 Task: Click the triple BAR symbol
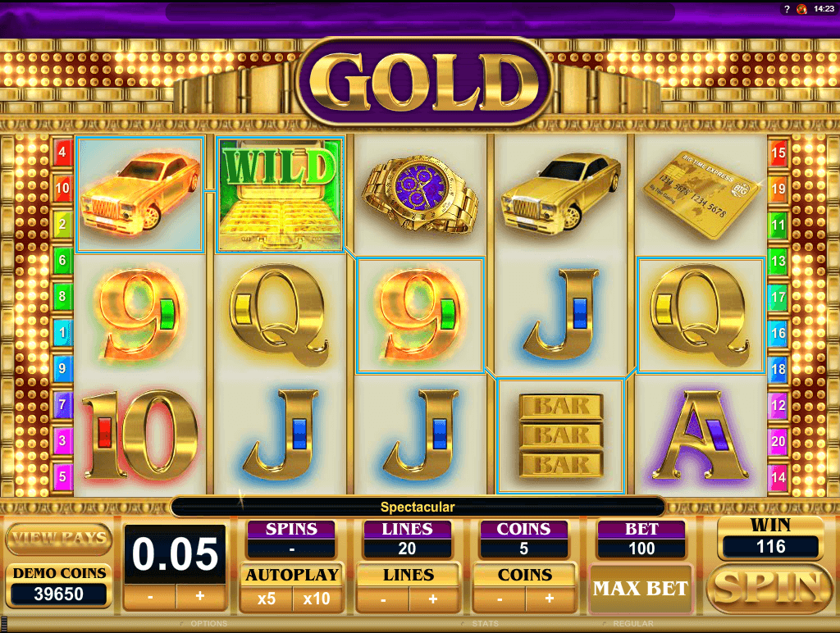pyautogui.click(x=561, y=435)
